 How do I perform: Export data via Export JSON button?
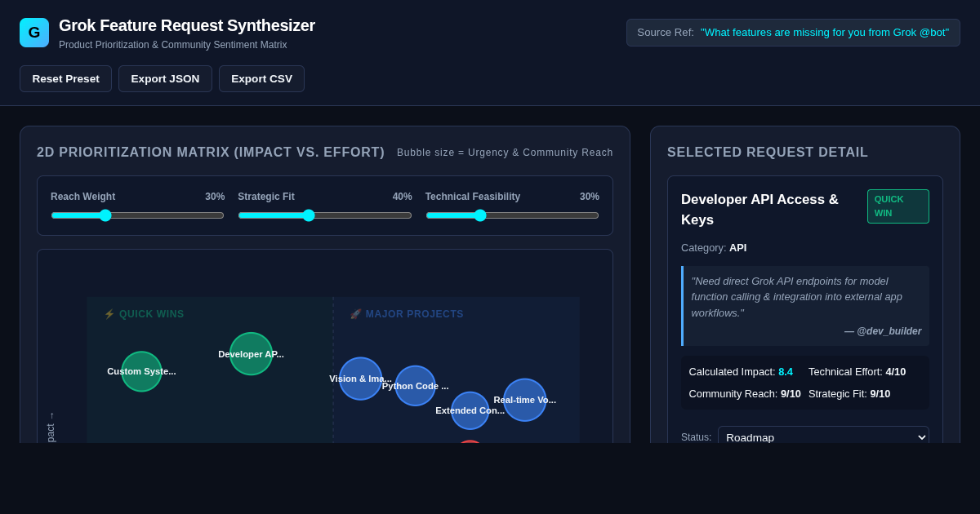(x=165, y=78)
